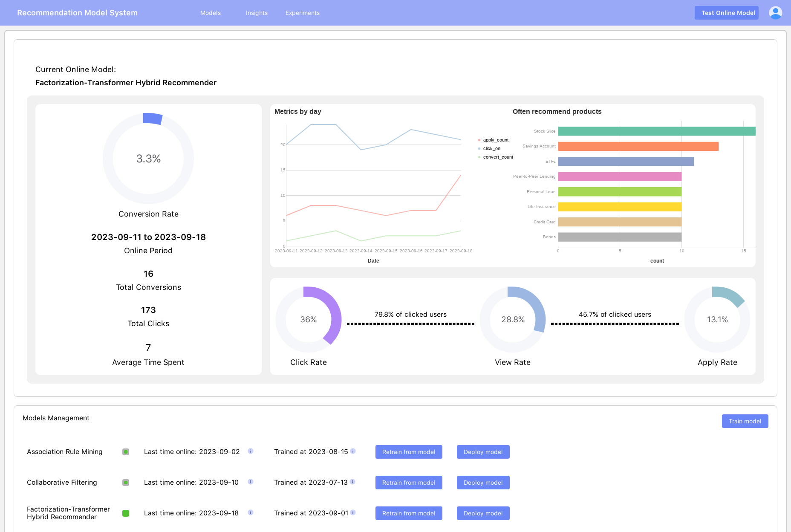Viewport: 791px width, 532px height.
Task: Click 'Collaborative Filtering' model name
Action: [62, 482]
